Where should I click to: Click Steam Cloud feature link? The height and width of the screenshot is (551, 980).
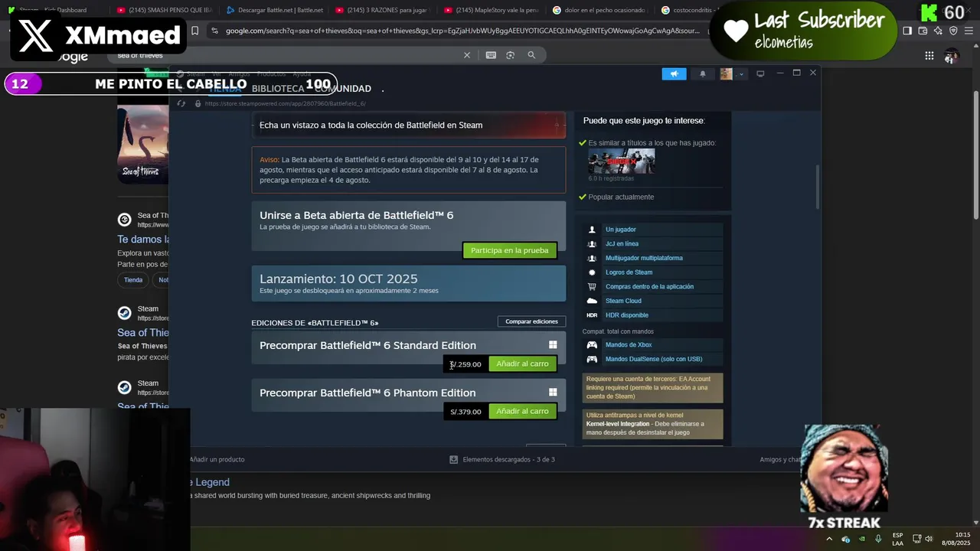pos(623,301)
